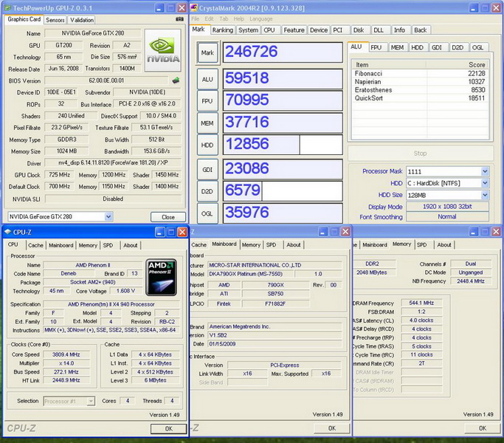Expand the Processor Mask dropdown

[484, 171]
